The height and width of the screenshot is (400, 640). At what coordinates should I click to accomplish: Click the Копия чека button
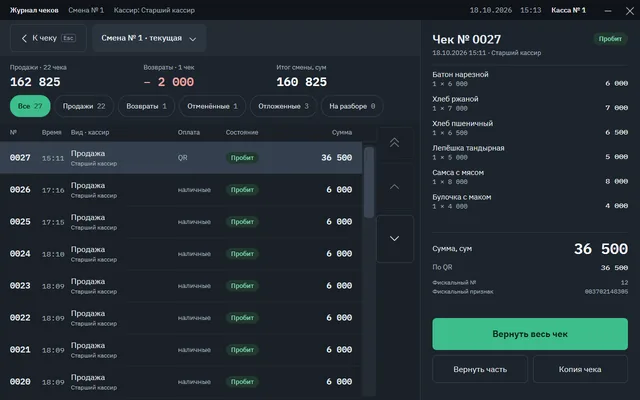[x=580, y=369]
